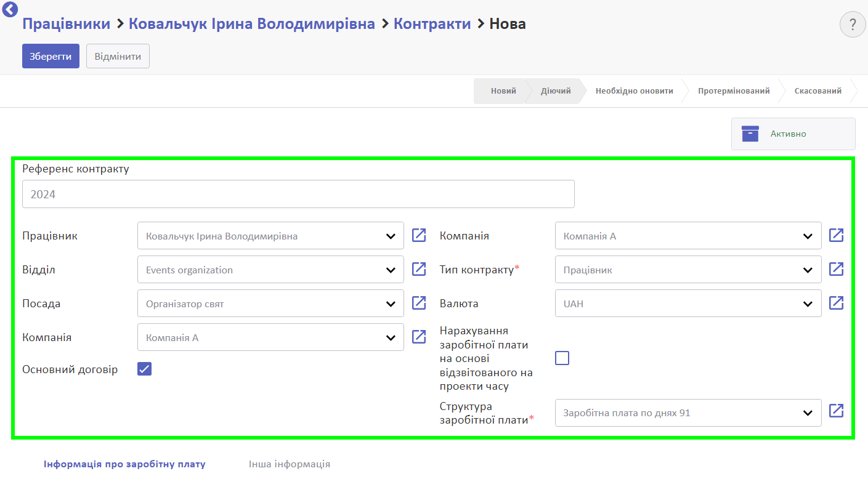868x479 pixels.
Task: Open external link for Структура заробітної плати
Action: 836,411
